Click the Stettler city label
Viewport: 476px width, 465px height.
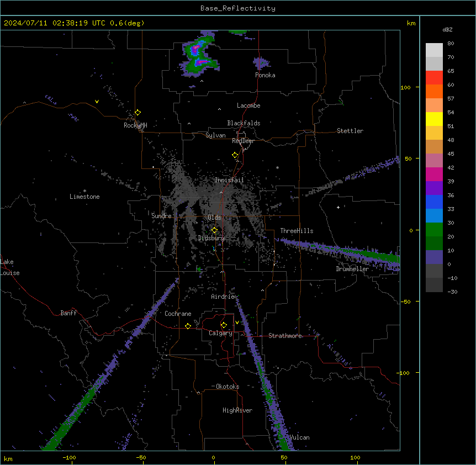(x=350, y=131)
